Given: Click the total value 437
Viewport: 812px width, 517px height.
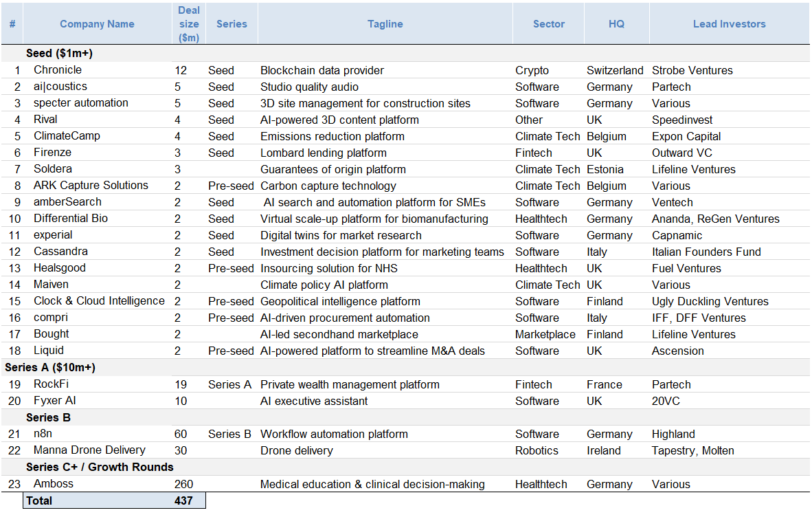Looking at the screenshot, I should tap(183, 500).
